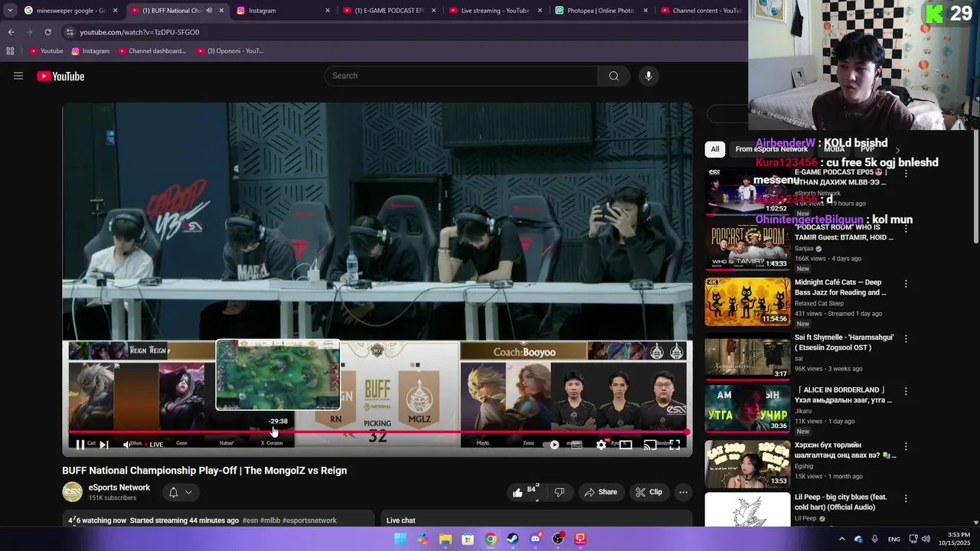Skip to next video in player
Viewport: 980px width, 551px height.
click(x=104, y=445)
